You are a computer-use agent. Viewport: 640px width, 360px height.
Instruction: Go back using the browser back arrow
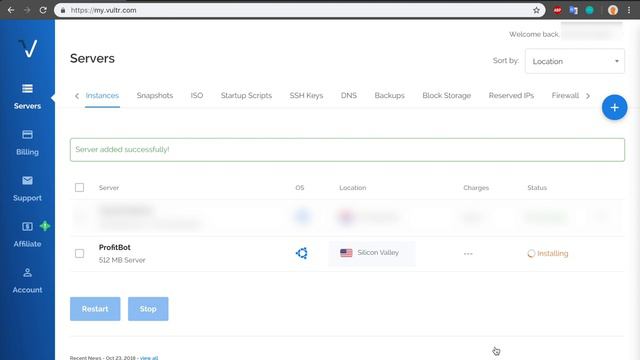(x=11, y=10)
